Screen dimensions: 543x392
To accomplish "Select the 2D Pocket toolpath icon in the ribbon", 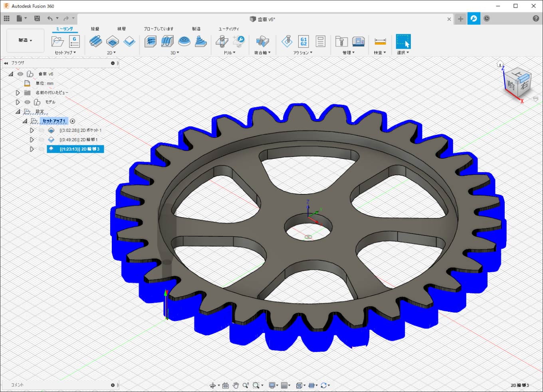I will coord(112,41).
